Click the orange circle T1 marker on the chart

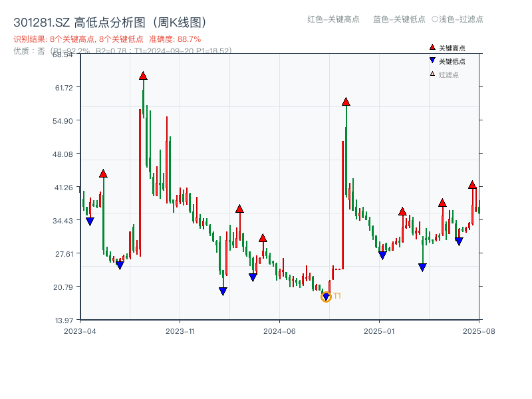(327, 297)
